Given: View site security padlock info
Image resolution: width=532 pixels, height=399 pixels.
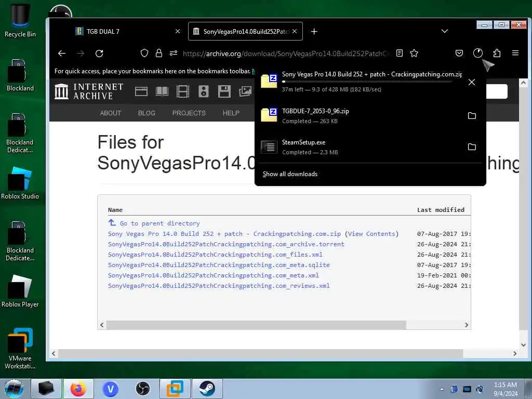Looking at the screenshot, I should 158,54.
